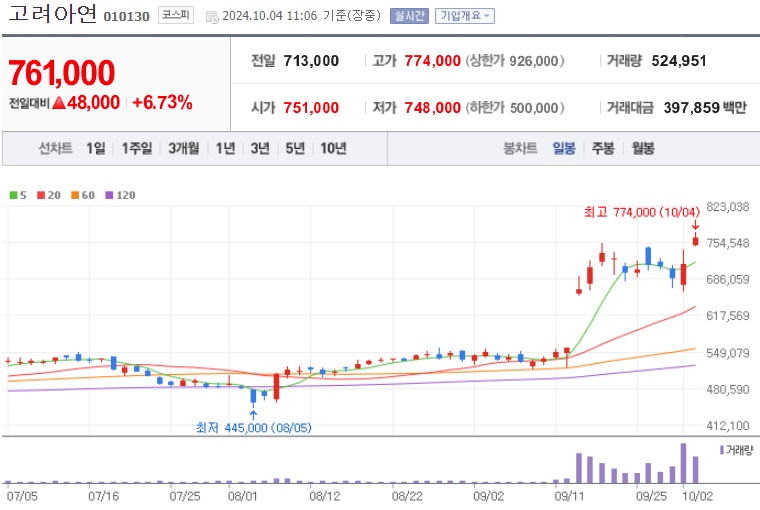Open the 기업개요 dropdown
Screen dimensions: 760x510
coord(464,16)
